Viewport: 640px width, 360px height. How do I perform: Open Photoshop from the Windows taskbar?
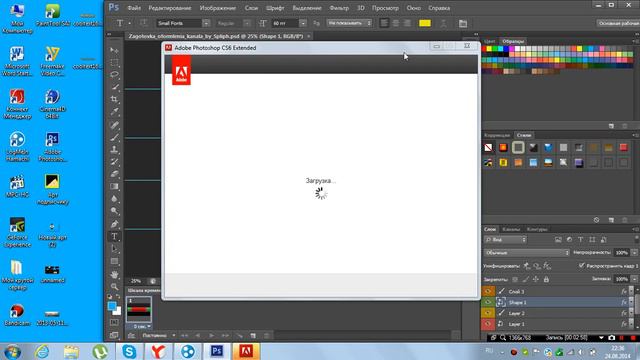pos(217,351)
